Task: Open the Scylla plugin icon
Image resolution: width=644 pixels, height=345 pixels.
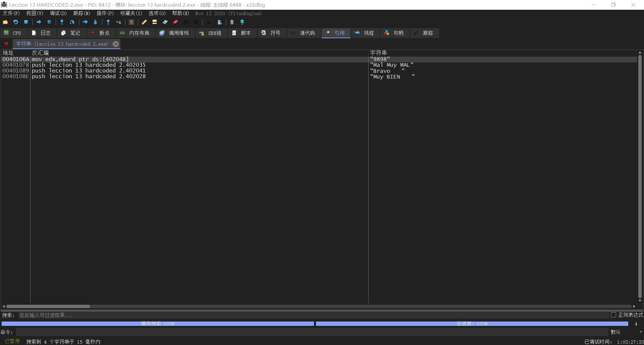Action: tap(131, 22)
